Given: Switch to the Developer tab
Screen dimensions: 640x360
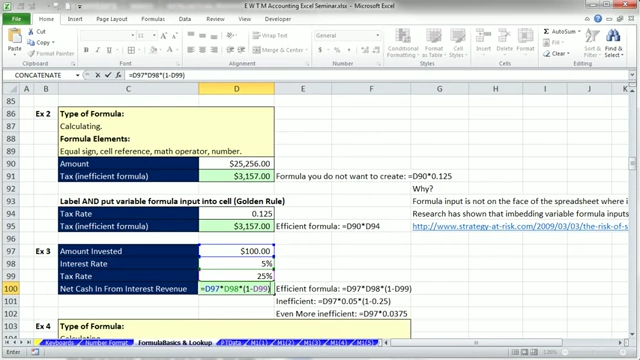Looking at the screenshot, I should coord(278,19).
